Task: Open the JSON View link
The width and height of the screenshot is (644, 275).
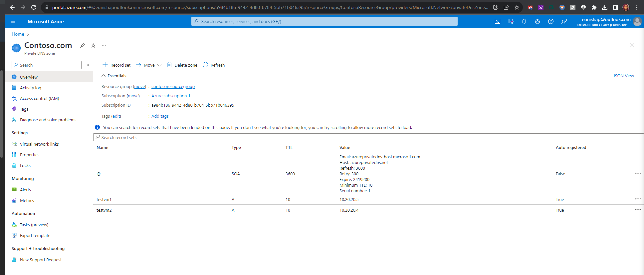Action: coord(623,76)
